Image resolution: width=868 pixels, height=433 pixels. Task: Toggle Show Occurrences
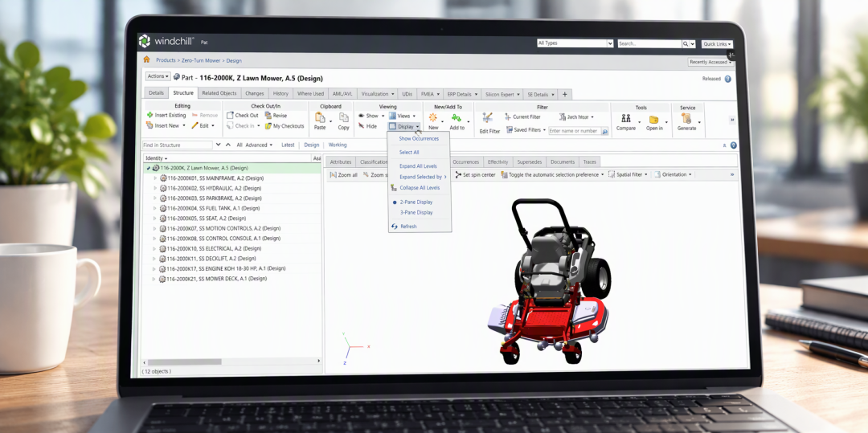(x=419, y=139)
